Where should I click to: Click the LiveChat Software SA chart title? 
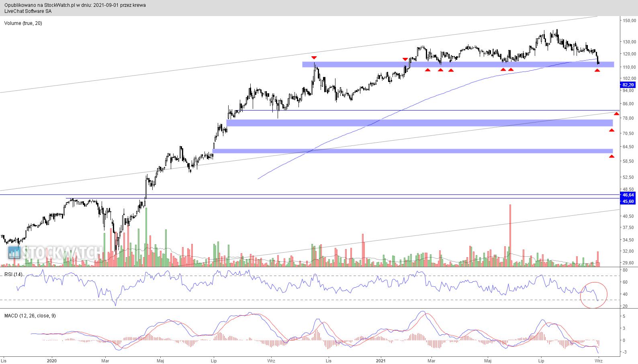[27, 11]
